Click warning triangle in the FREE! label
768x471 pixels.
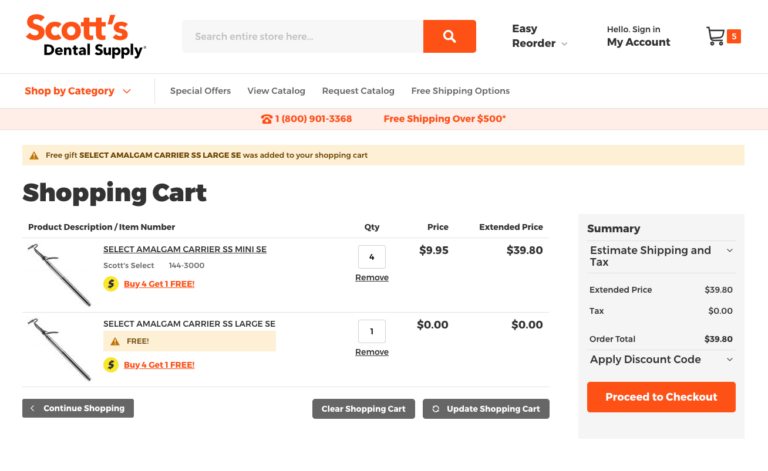(x=115, y=341)
